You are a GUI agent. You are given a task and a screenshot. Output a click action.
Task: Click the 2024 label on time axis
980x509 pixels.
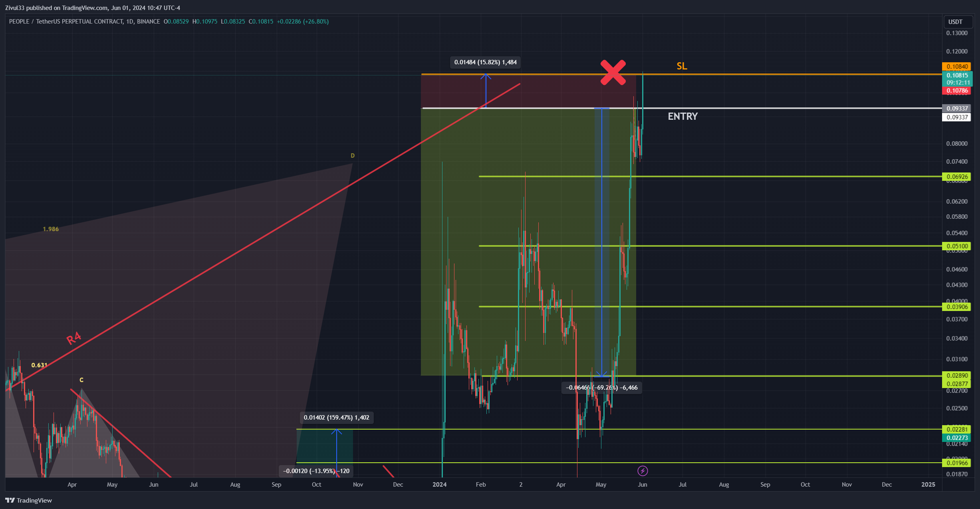click(440, 485)
